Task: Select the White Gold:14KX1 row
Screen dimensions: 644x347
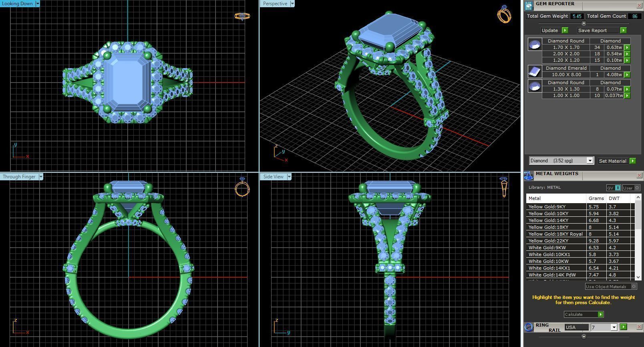Action: pyautogui.click(x=580, y=268)
